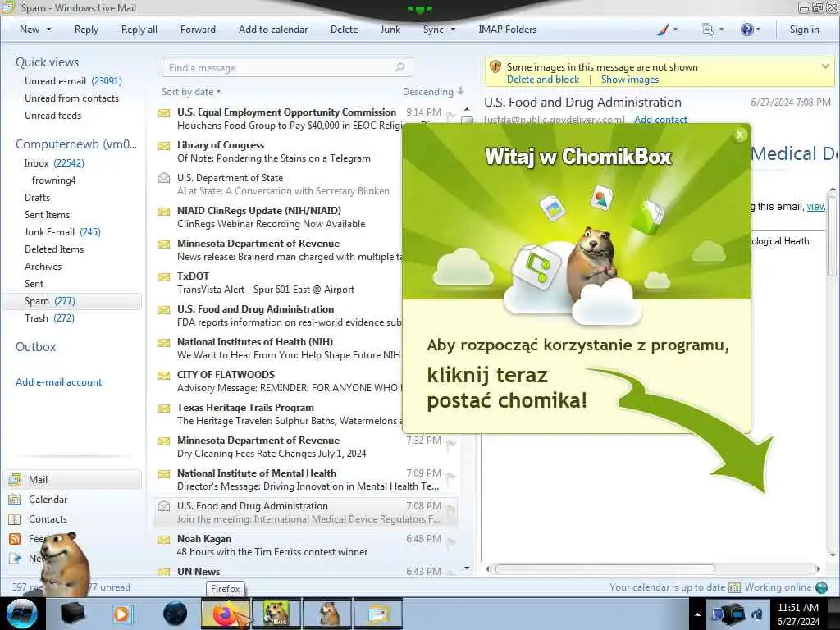Click the message list scroll-down arrow

467,568
